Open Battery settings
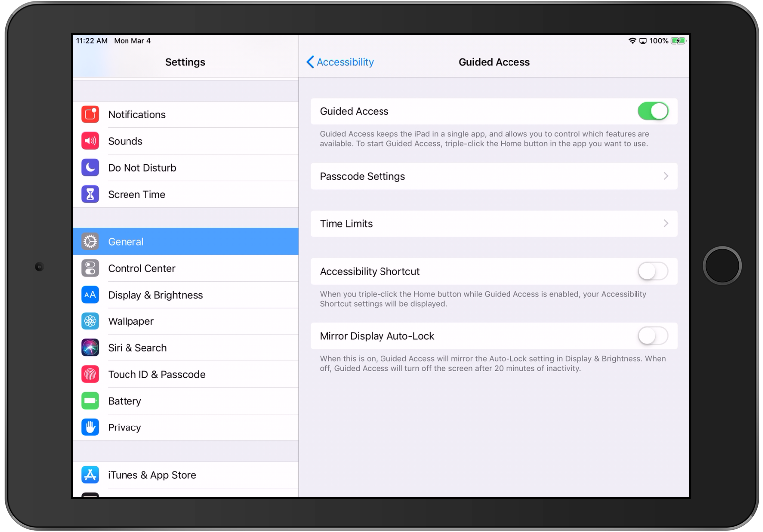This screenshot has height=532, width=763. pyautogui.click(x=185, y=401)
